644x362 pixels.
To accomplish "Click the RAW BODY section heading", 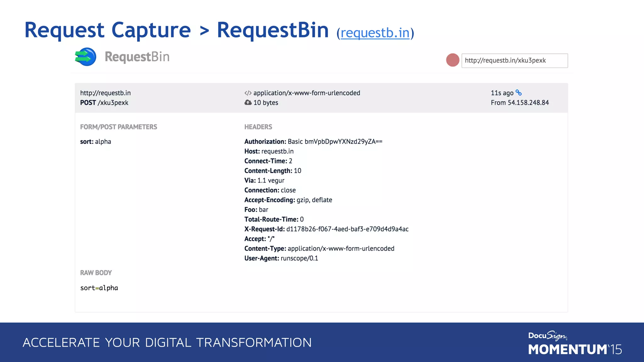I will pos(96,273).
